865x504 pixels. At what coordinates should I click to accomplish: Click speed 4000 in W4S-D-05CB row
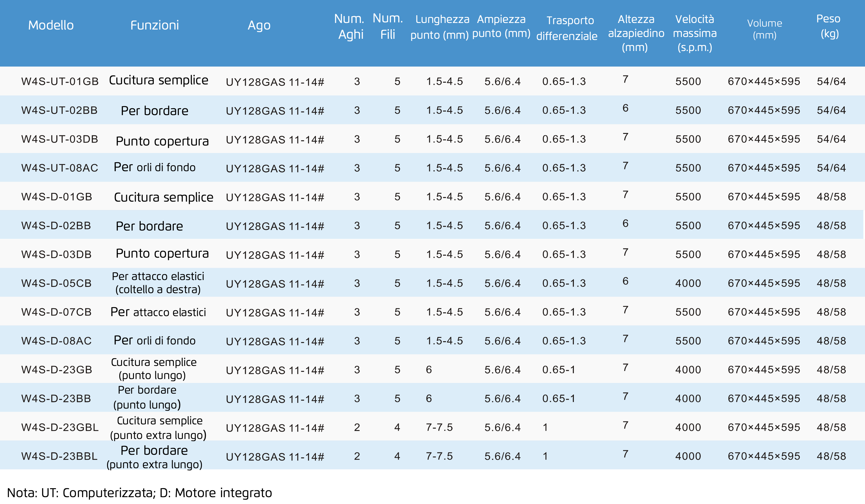coord(688,283)
